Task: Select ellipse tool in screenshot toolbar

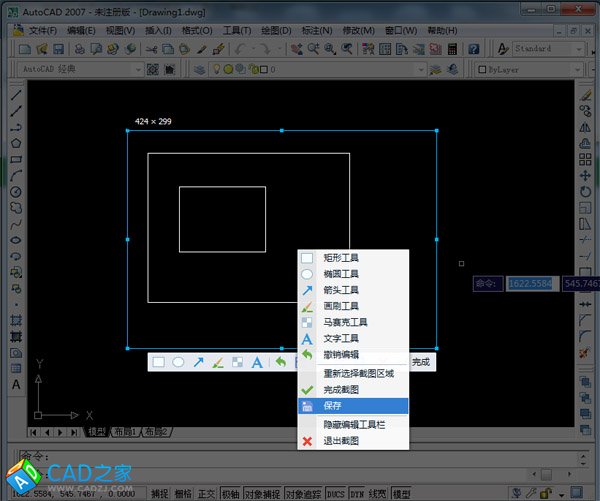Action: tap(178, 362)
